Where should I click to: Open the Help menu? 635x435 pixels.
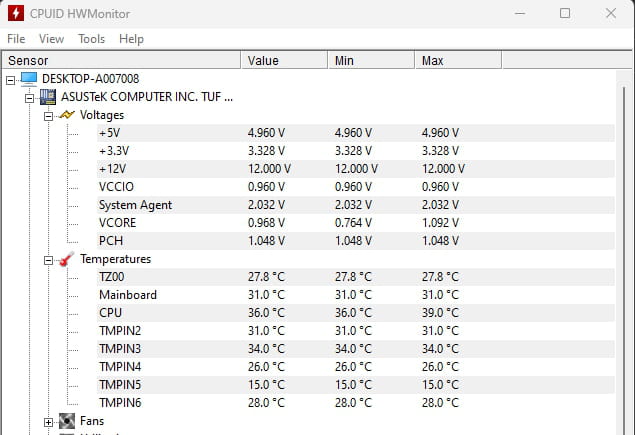pos(131,39)
